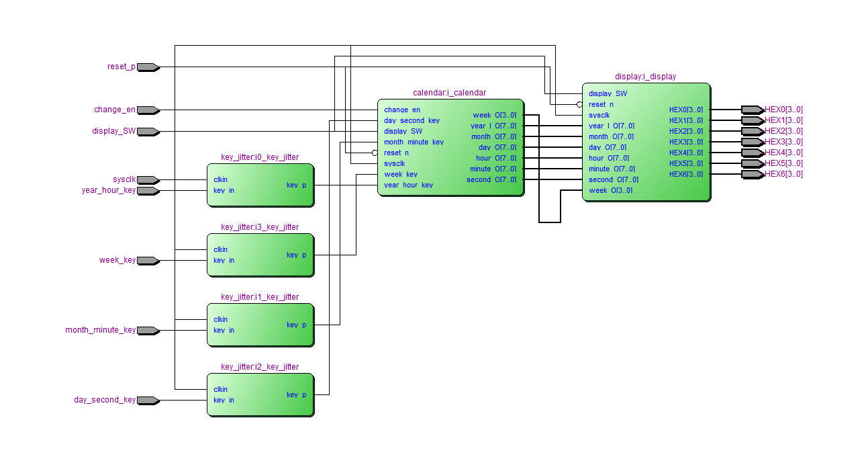
Task: Select the HEX4[3..0] output pin symbol
Action: pyautogui.click(x=753, y=153)
